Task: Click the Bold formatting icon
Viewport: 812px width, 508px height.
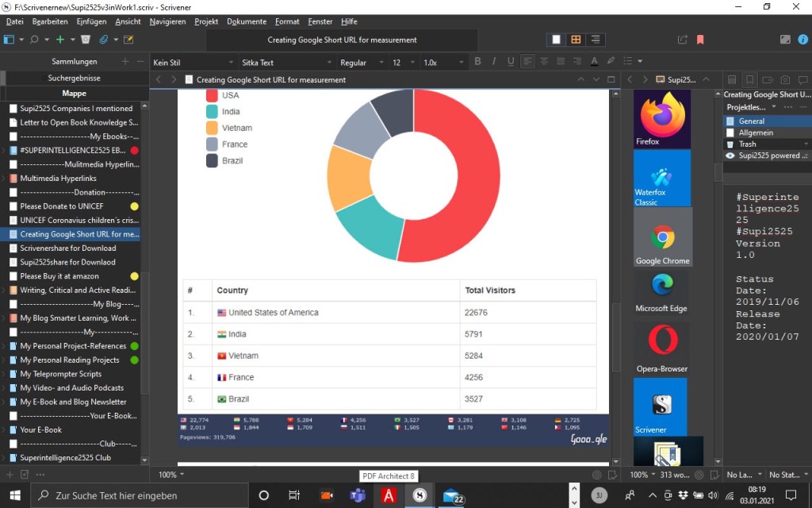Action: click(x=477, y=62)
